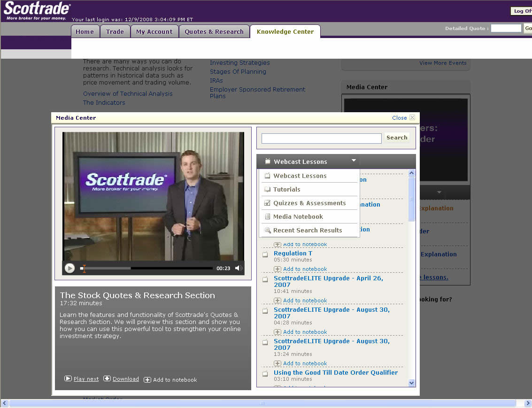Click the Download icon below description

coord(107,379)
